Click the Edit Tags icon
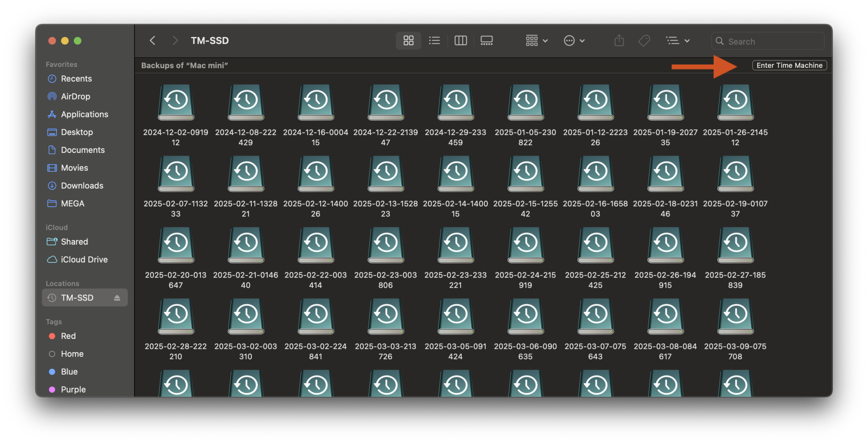Viewport: 868px width, 444px height. coord(644,41)
